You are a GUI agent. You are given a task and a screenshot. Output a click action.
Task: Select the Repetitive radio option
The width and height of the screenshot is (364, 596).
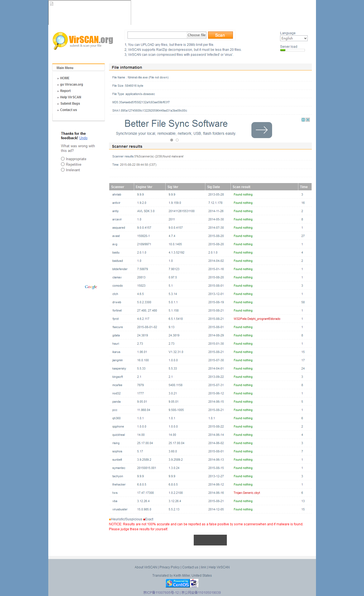(63, 164)
